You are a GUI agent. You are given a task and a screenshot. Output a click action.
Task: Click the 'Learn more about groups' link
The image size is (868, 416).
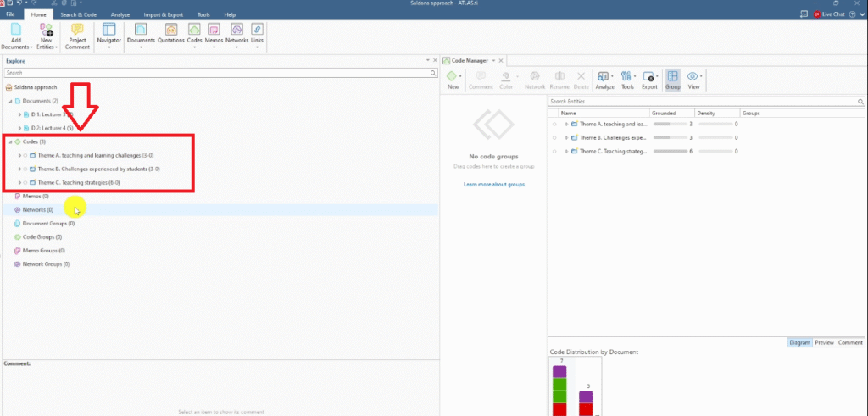[493, 184]
